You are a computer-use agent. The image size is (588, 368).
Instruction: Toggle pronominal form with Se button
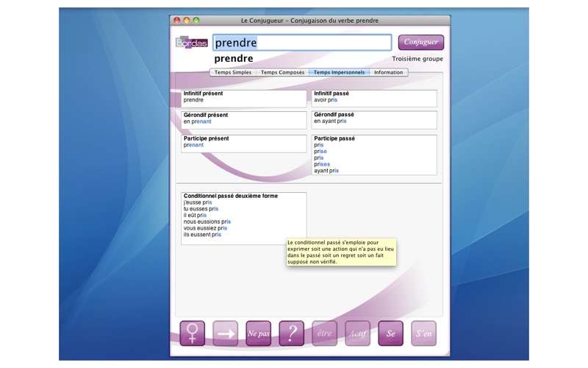(391, 333)
